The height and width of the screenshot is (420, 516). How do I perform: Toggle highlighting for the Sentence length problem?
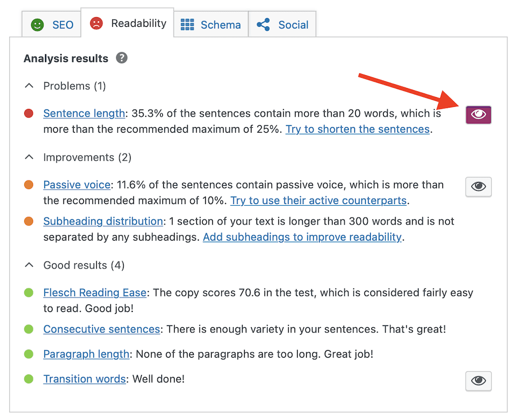[478, 114]
